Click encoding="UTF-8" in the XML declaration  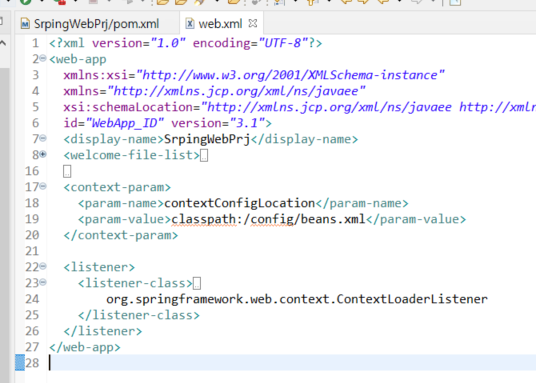[250, 43]
